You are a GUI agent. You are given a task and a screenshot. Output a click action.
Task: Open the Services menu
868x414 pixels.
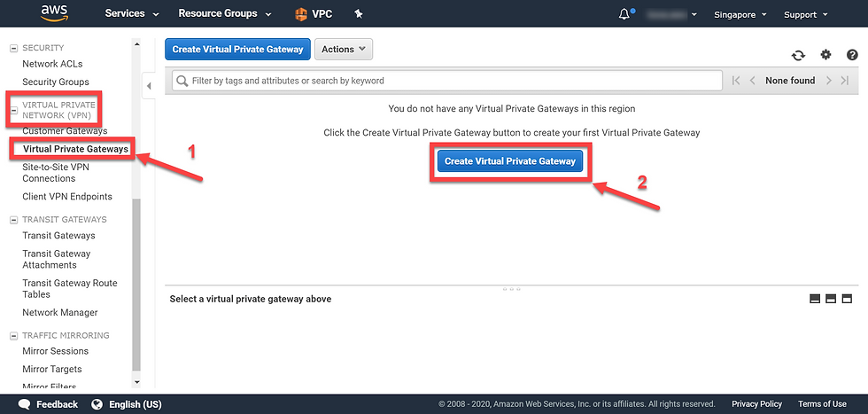click(x=132, y=13)
